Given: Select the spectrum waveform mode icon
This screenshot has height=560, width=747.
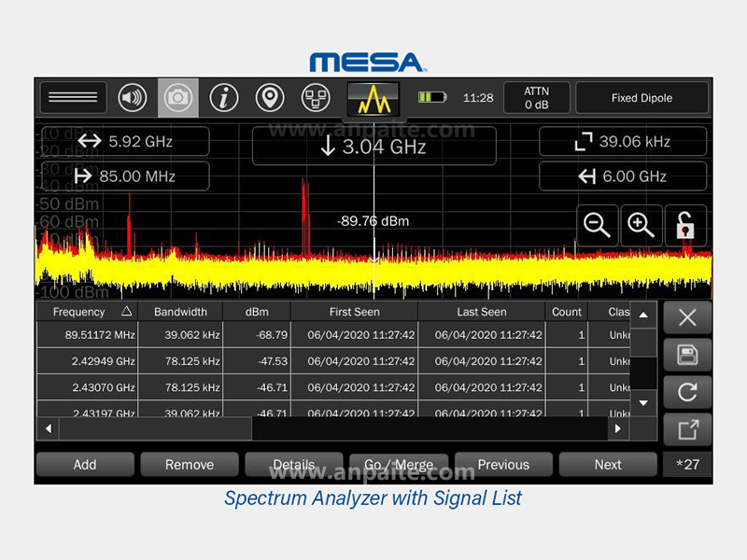Looking at the screenshot, I should pyautogui.click(x=373, y=98).
